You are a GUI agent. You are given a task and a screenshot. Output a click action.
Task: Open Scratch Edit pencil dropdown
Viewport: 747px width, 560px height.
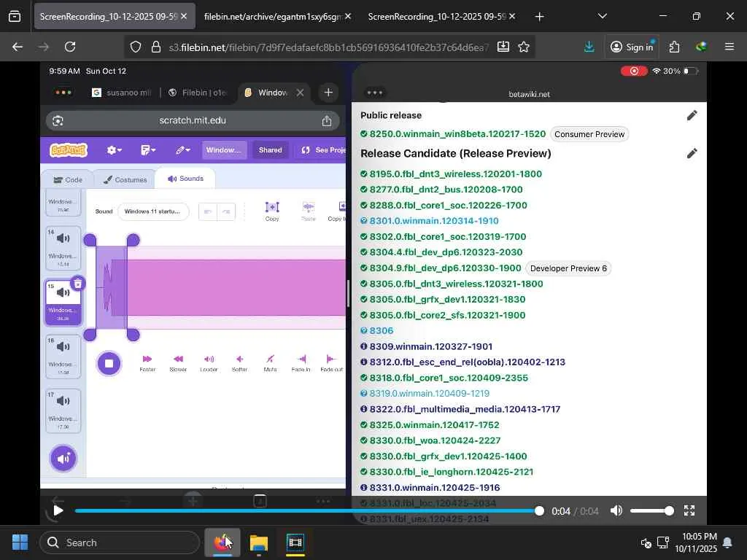click(x=182, y=150)
